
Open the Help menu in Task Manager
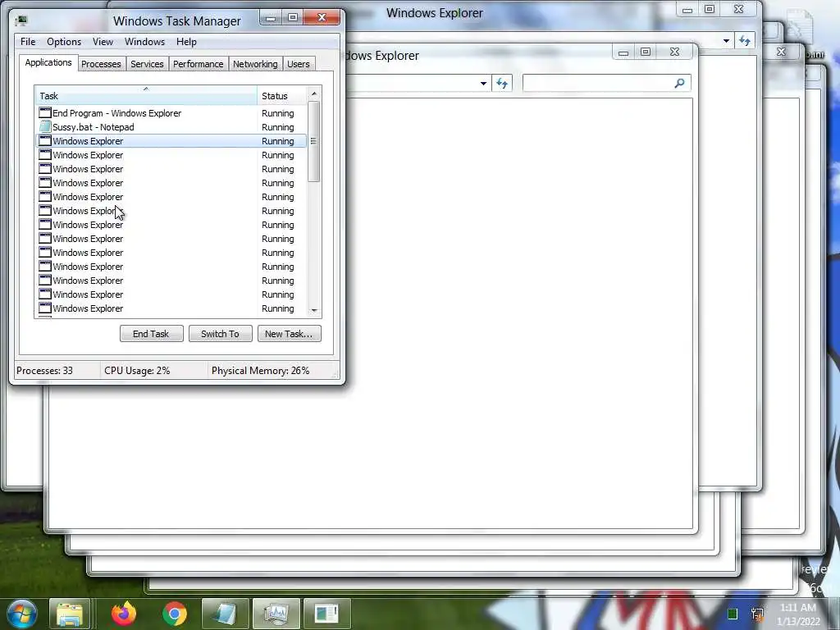[x=186, y=42]
